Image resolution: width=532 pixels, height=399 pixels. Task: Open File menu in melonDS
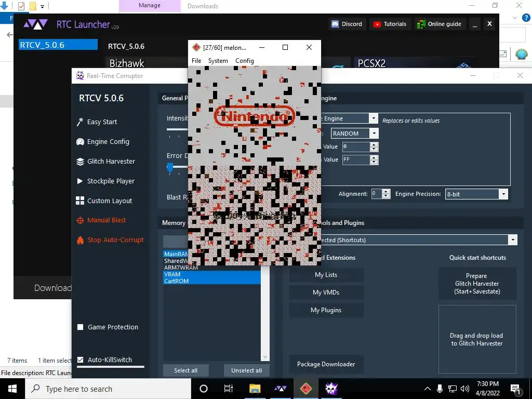pos(196,61)
